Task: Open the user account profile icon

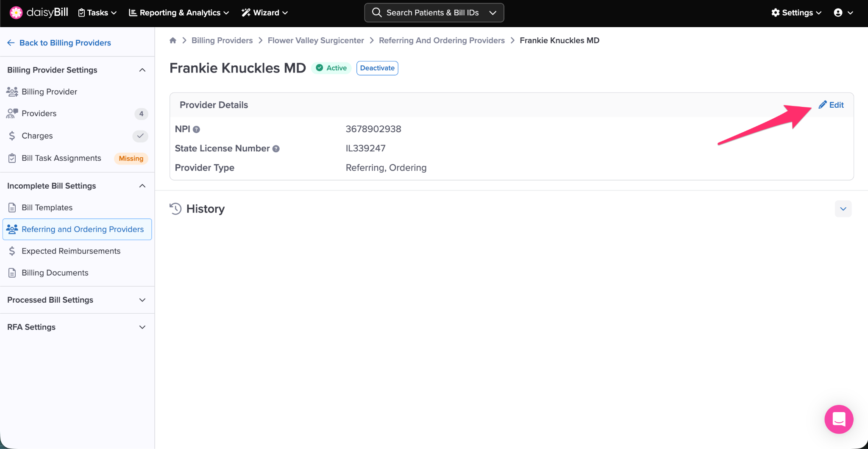Action: pyautogui.click(x=838, y=13)
